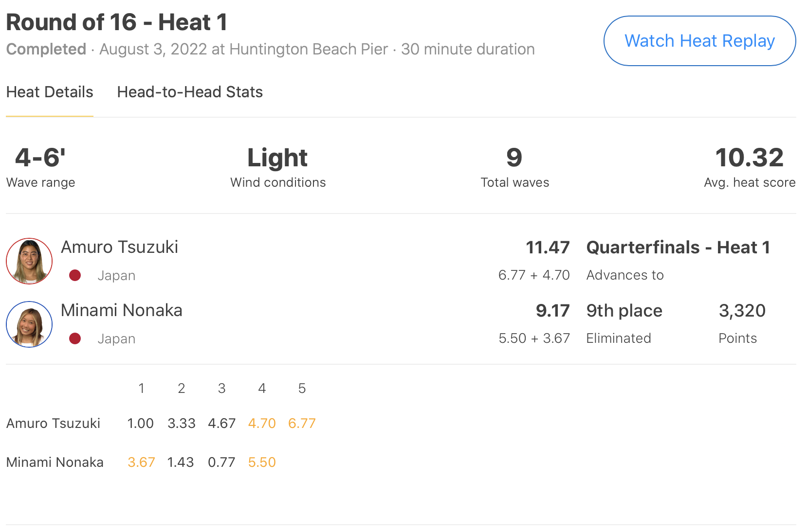807x532 pixels.
Task: Select Tsuzuki's 4.70 wave score
Action: pos(262,423)
